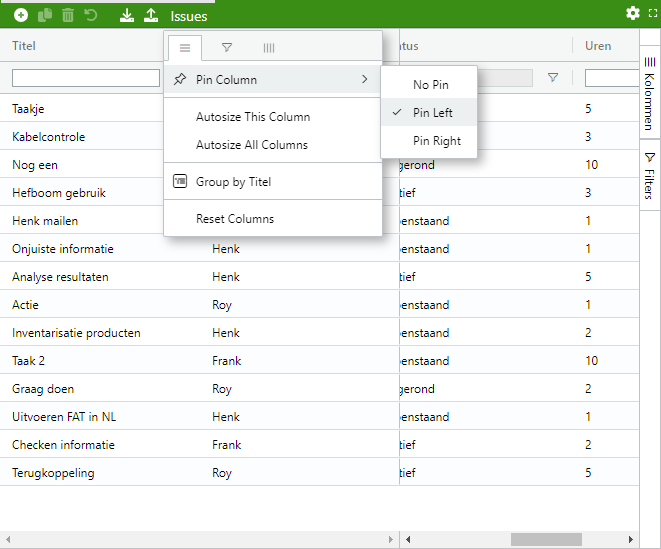Expand the Pin Column submenu arrow

(365, 79)
